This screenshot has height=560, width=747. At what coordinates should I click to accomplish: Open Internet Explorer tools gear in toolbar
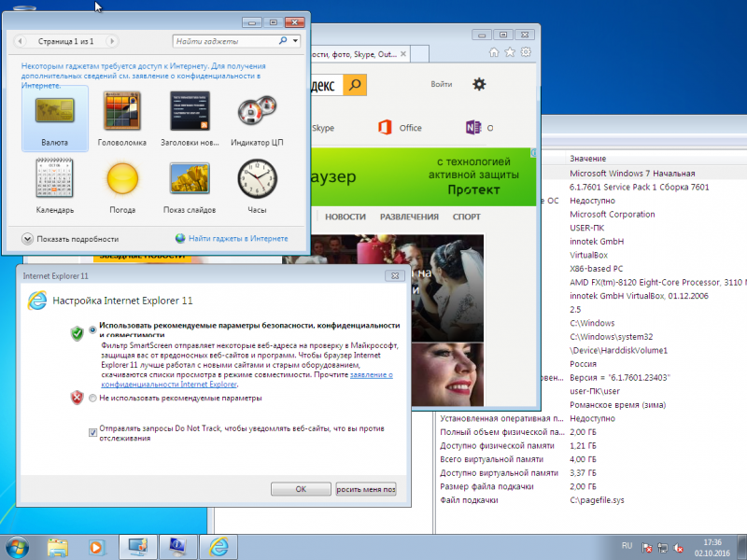click(x=526, y=52)
